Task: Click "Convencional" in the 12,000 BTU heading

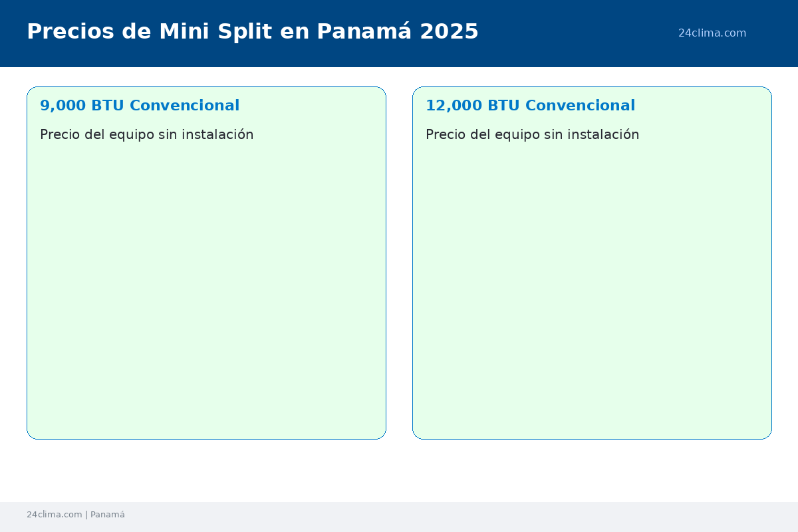Action: pyautogui.click(x=580, y=106)
